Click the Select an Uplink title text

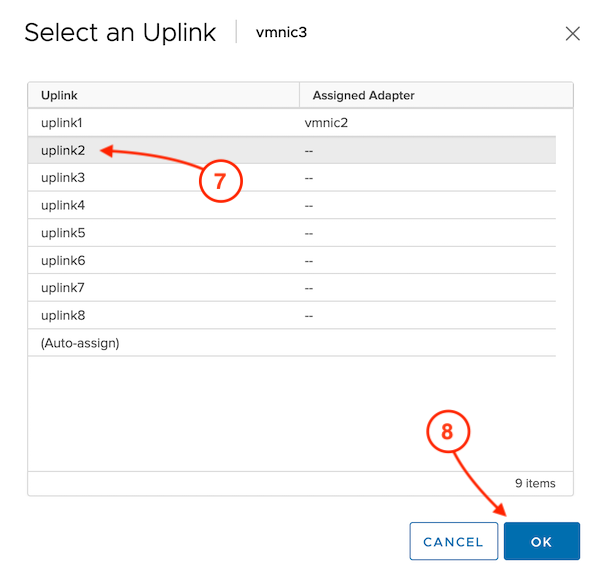click(x=120, y=32)
